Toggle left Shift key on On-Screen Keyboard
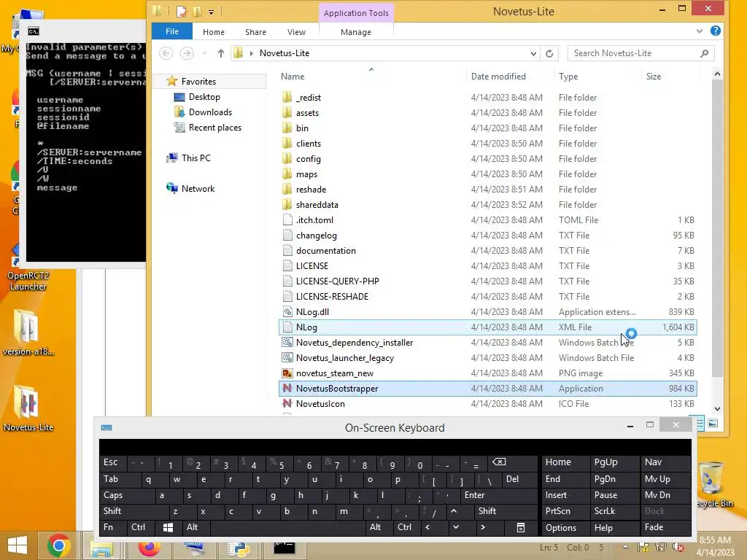 point(134,511)
